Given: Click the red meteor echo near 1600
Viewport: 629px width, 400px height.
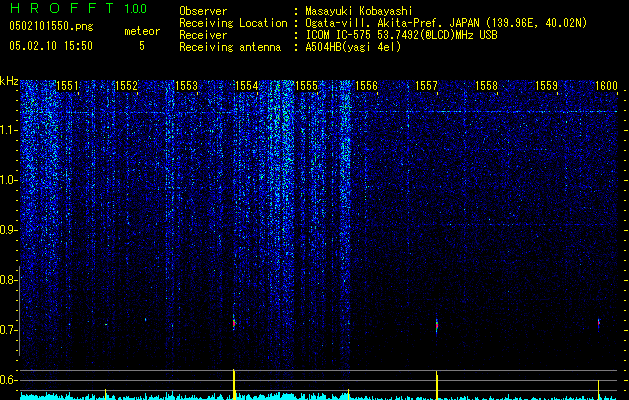Looking at the screenshot, I should coord(599,323).
